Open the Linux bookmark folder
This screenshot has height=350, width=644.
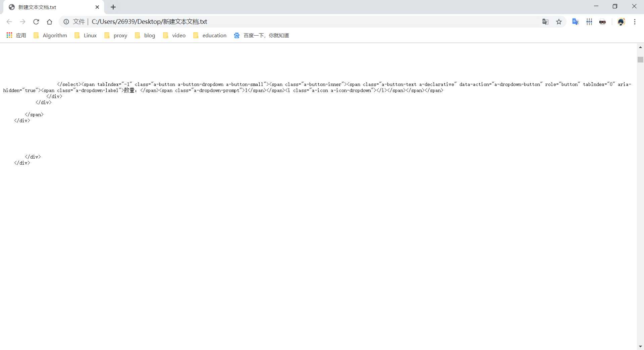[x=86, y=35]
